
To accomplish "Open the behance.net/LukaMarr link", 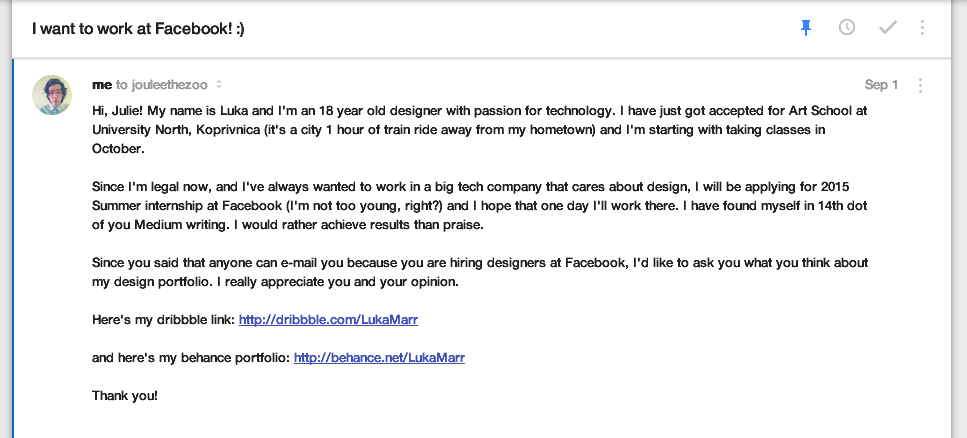I will coord(379,357).
